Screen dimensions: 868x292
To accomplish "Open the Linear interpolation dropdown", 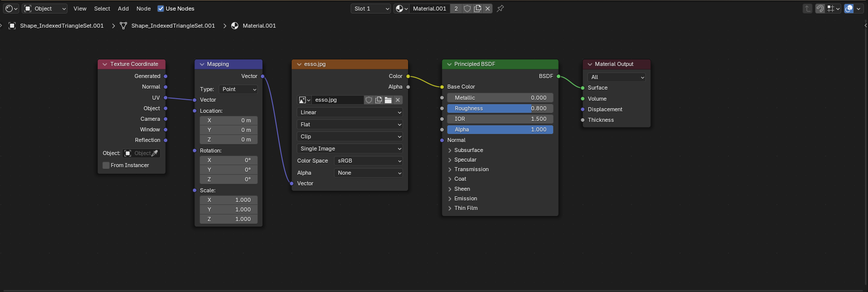I will pyautogui.click(x=350, y=112).
